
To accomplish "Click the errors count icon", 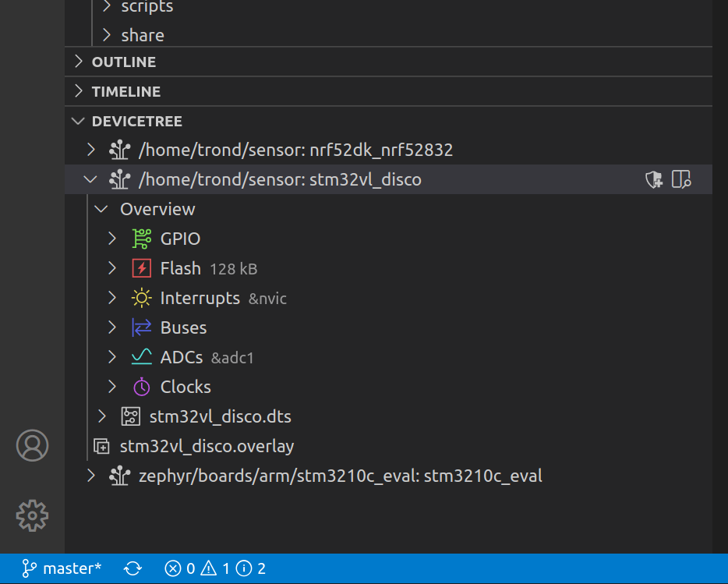I will 173,568.
